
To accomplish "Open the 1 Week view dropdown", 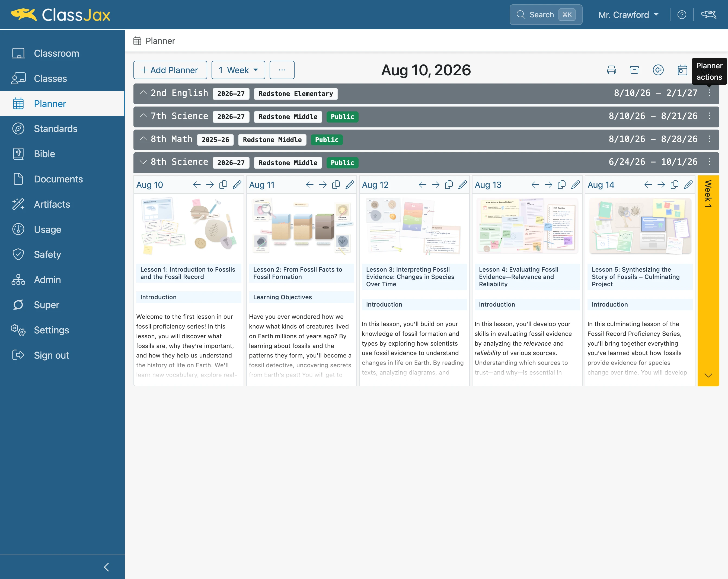I will click(x=238, y=70).
